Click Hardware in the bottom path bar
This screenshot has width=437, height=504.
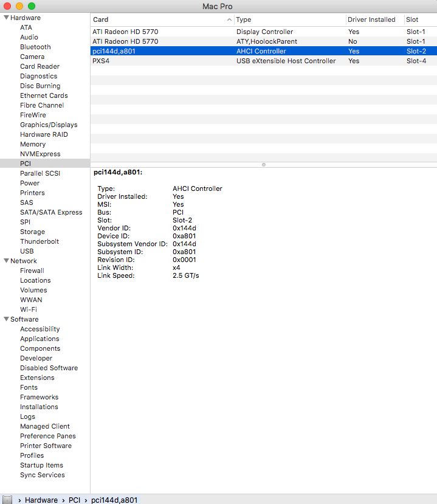tap(41, 500)
